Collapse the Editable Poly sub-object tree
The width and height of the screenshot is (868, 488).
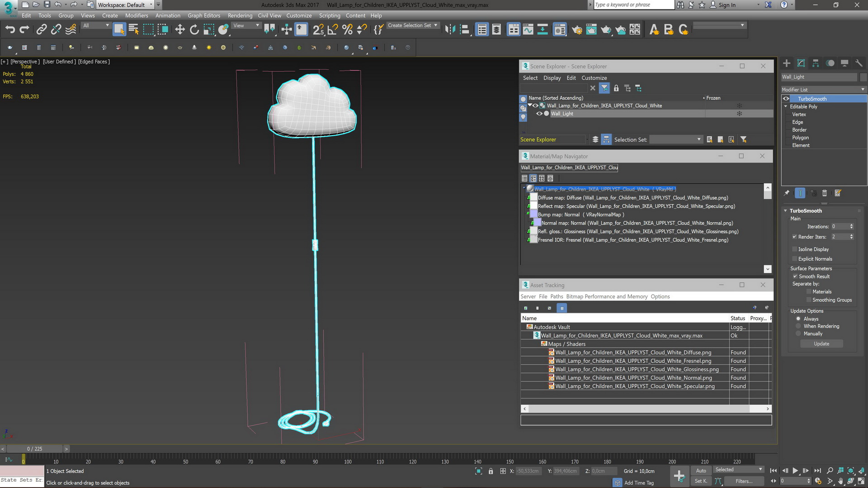[x=786, y=107]
